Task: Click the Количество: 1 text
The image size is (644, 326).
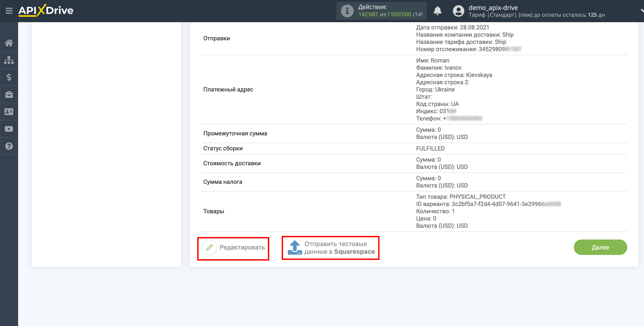Action: click(x=435, y=211)
